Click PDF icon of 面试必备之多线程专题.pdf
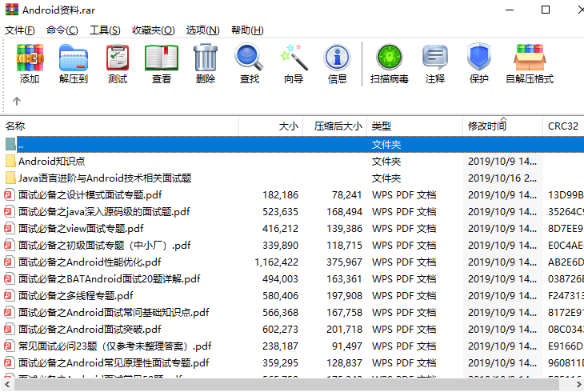Screen dimensions: 584x392 click(10, 296)
